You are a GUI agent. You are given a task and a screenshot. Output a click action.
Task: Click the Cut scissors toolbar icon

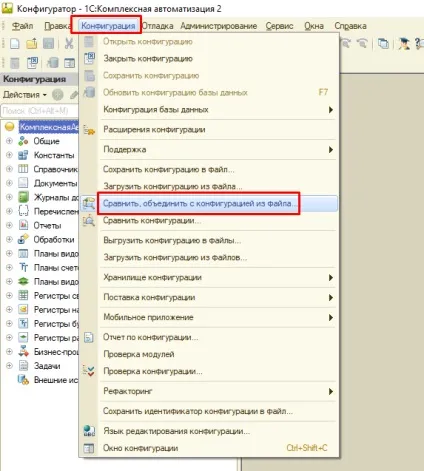coord(69,44)
